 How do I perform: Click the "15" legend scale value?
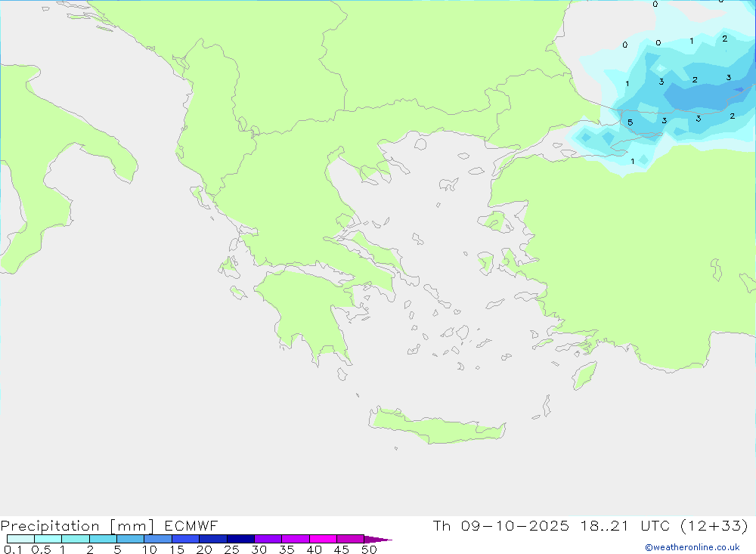[x=177, y=549]
